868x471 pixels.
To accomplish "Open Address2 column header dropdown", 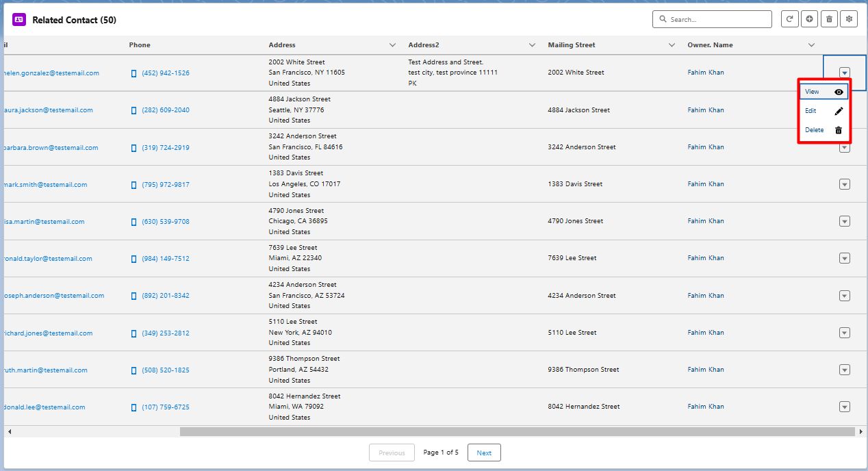I will coord(532,45).
